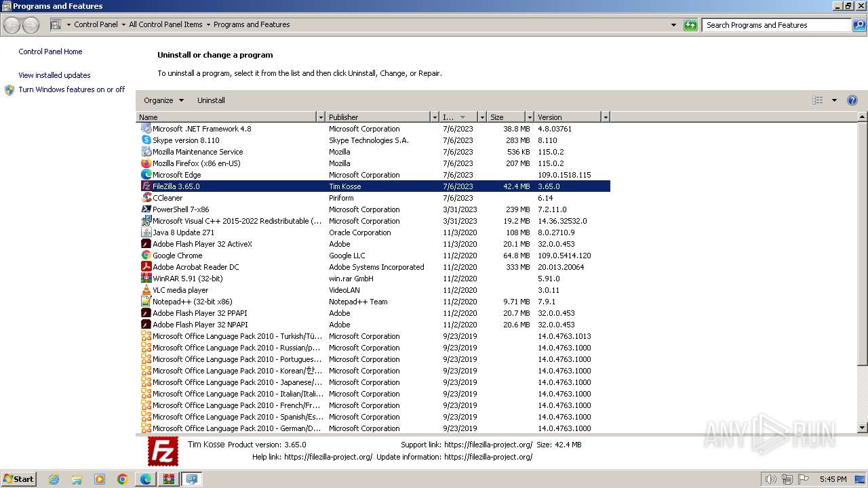Click version cell '109.0.5414.120'
The image size is (868, 488).
(x=564, y=256)
